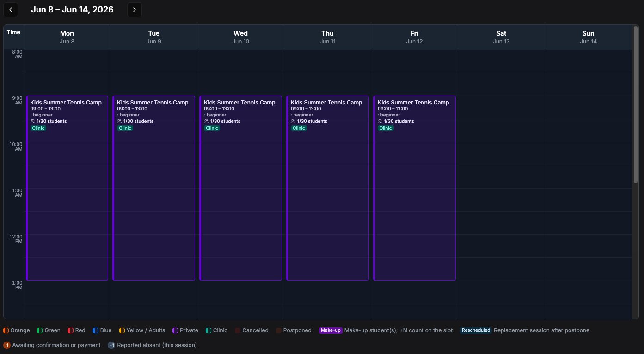
Task: Click the Clinic legend color swatch
Action: 209,330
